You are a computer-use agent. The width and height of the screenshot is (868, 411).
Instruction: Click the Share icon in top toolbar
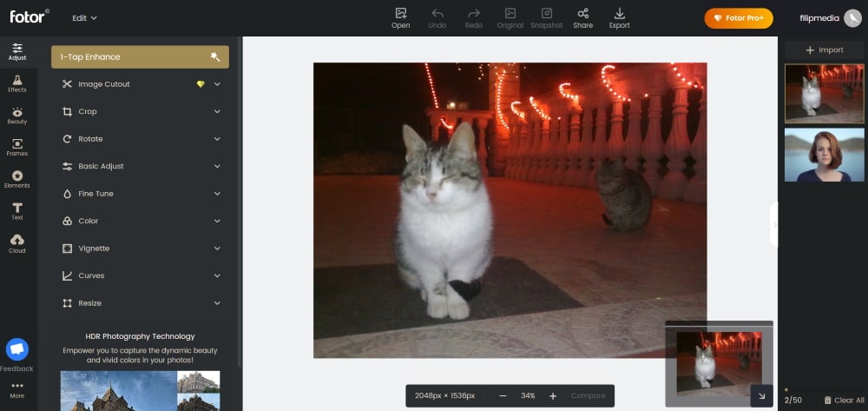click(x=582, y=17)
